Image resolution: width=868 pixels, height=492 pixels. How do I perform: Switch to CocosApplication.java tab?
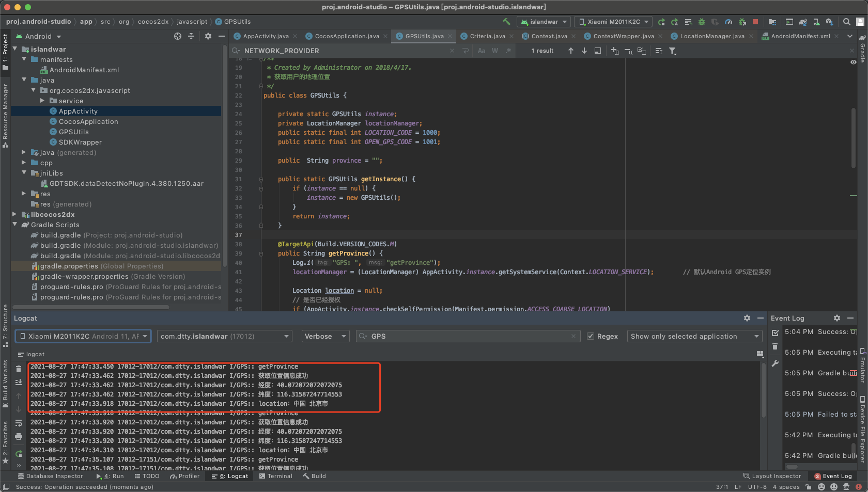(x=347, y=36)
